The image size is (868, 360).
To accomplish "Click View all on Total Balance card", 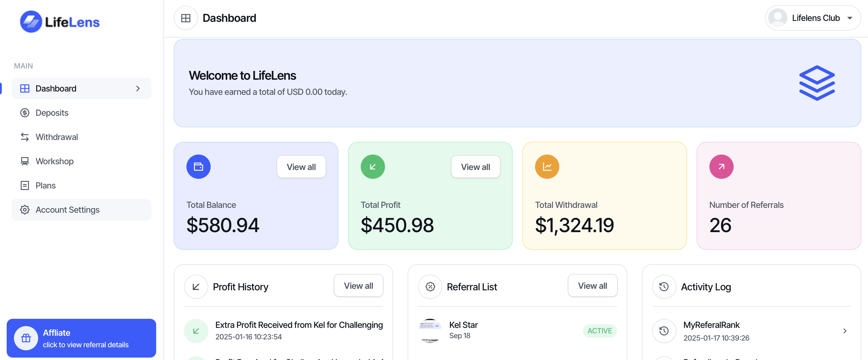I will (x=301, y=167).
